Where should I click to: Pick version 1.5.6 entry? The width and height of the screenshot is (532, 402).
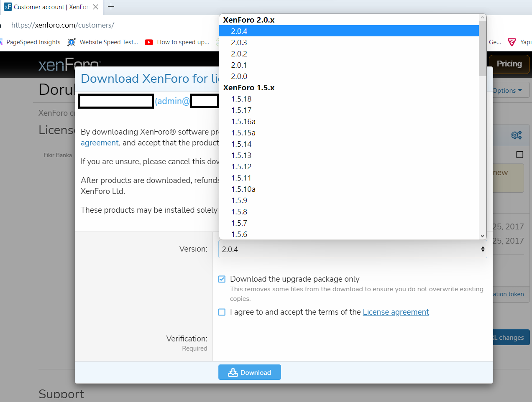(x=349, y=234)
